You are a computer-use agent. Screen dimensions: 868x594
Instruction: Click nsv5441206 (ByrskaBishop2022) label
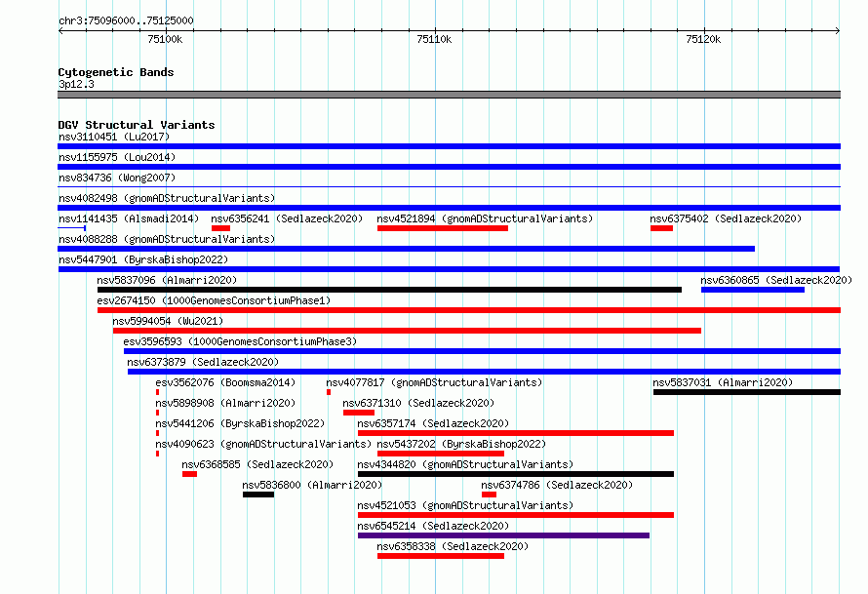click(x=240, y=423)
